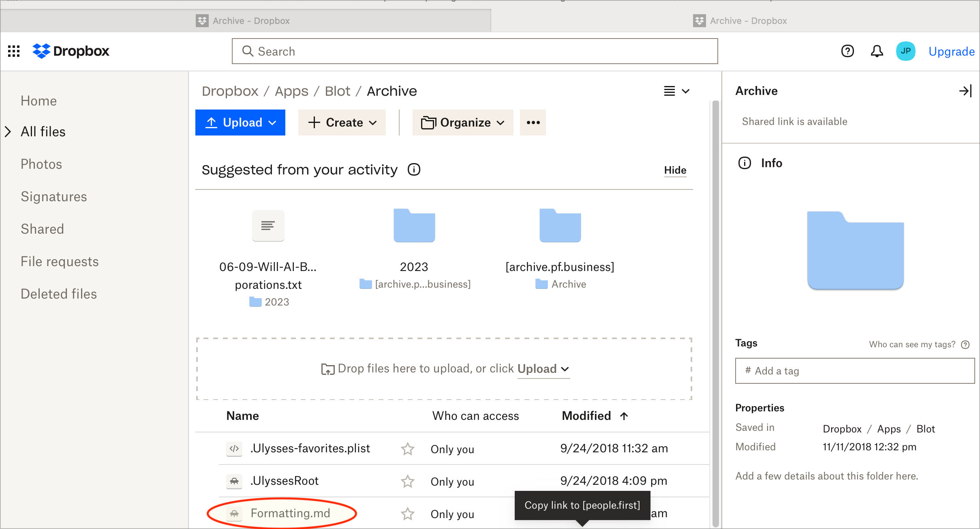Open Photos in the sidebar
The image size is (980, 529).
coord(41,164)
